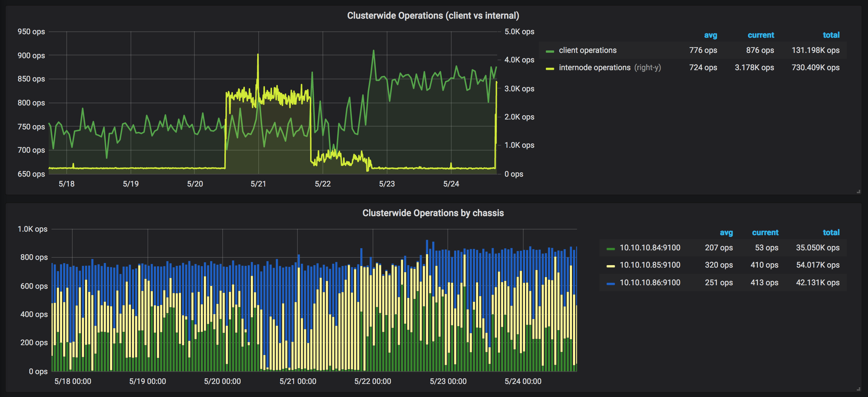The image size is (868, 397).
Task: Click the yellow color swatch beside 'internode operations'
Action: pos(550,68)
